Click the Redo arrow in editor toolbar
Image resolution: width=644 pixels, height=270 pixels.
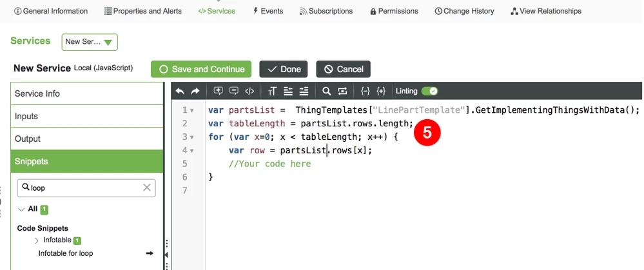click(195, 91)
